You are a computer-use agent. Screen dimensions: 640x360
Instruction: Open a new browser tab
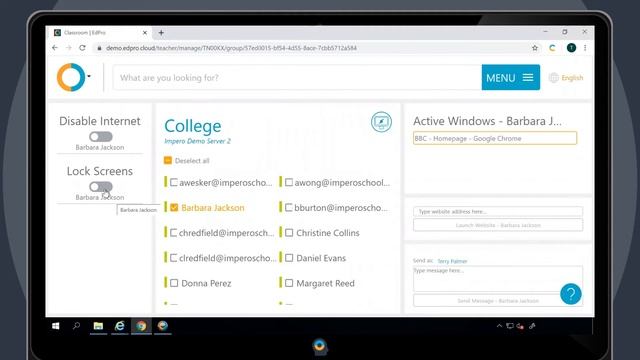[x=161, y=33]
